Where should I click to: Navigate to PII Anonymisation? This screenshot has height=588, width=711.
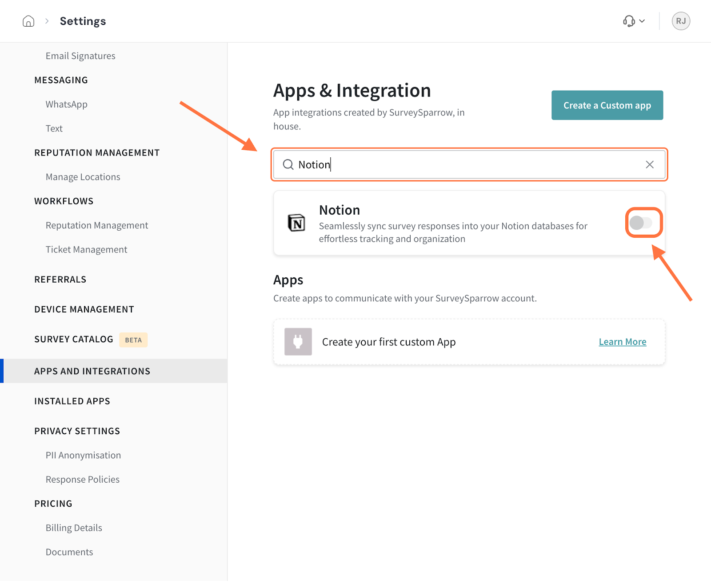pyautogui.click(x=83, y=456)
